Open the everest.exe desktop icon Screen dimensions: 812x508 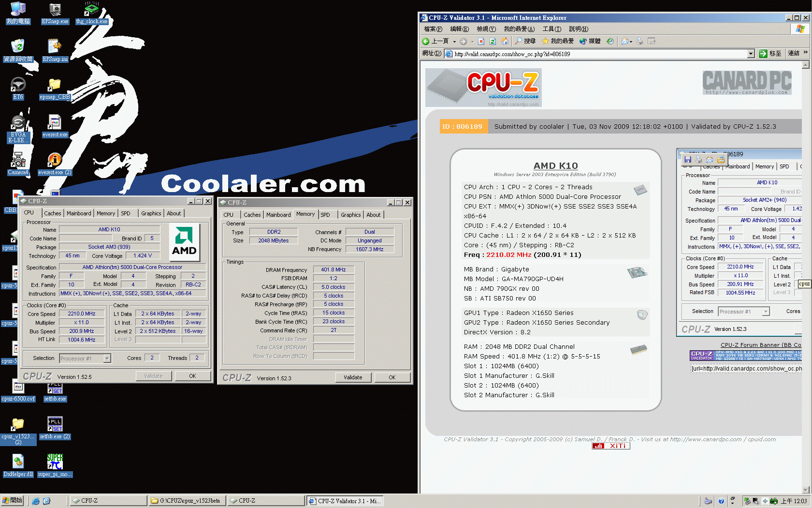point(55,126)
